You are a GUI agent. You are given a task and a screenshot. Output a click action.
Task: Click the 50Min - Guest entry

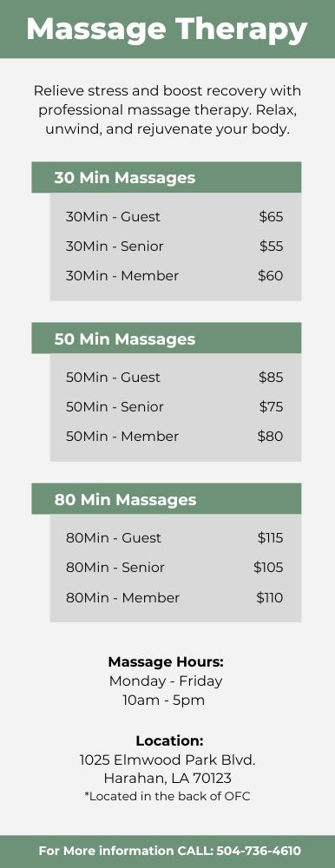click(175, 377)
